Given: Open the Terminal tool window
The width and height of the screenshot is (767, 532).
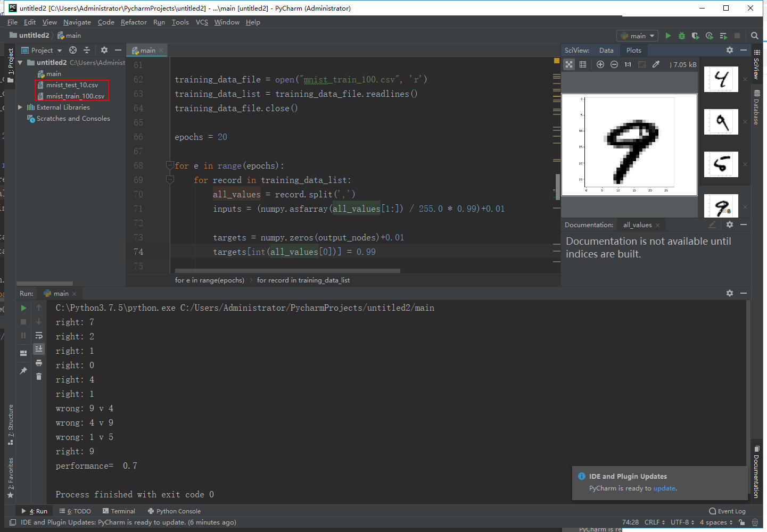Looking at the screenshot, I should pyautogui.click(x=119, y=511).
